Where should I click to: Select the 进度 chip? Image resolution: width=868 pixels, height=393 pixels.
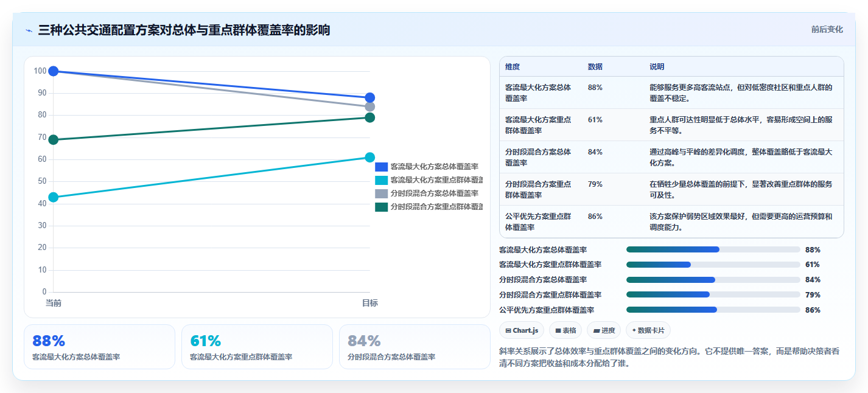(604, 330)
